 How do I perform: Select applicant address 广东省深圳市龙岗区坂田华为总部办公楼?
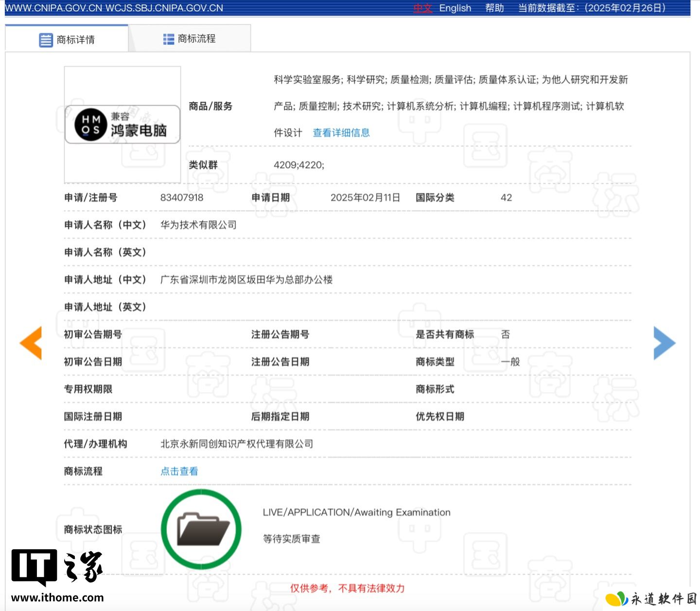coord(246,279)
